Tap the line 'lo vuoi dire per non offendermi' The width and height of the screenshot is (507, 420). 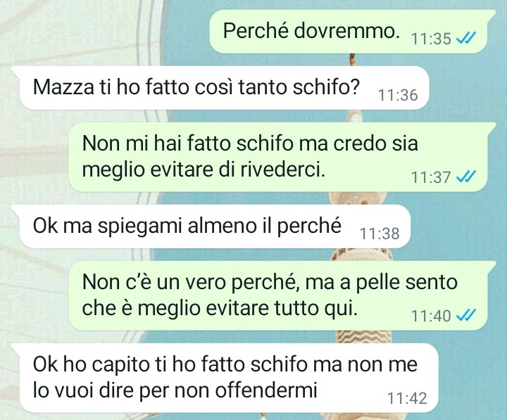(x=175, y=390)
